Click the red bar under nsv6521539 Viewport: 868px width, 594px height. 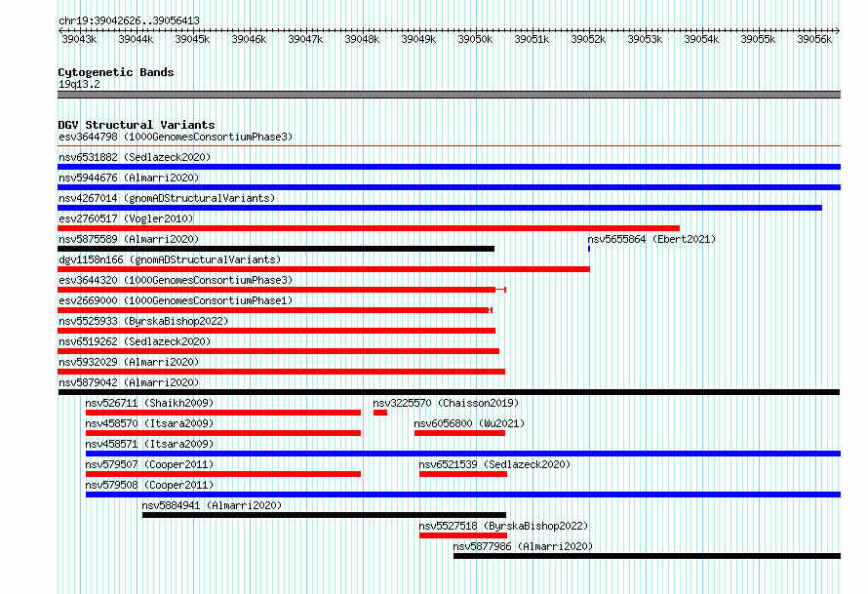(463, 474)
